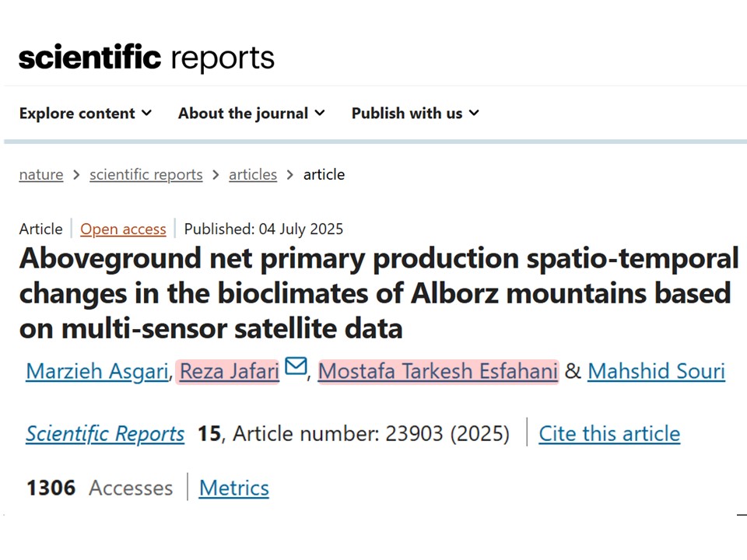
Task: Open the About the journal dropdown
Action: point(251,114)
